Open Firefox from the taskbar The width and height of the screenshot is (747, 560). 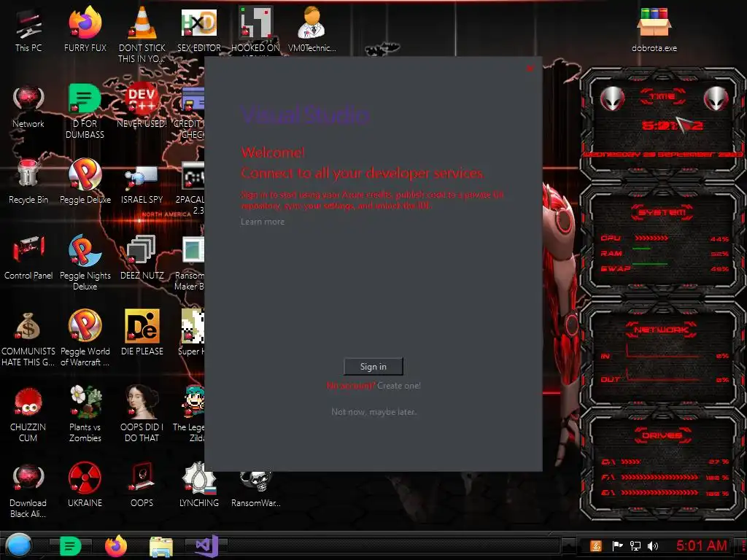click(116, 545)
